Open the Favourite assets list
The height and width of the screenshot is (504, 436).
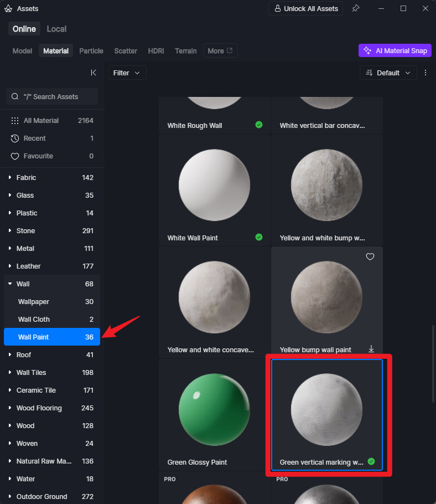(x=38, y=156)
